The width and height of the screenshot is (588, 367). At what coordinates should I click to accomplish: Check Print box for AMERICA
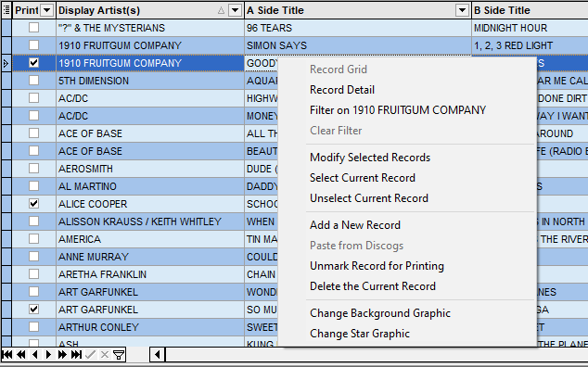(x=33, y=239)
